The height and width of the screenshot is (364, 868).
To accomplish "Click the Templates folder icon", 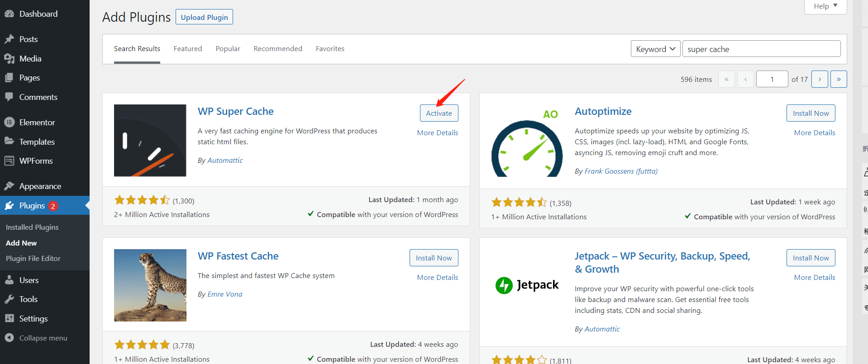I will tap(10, 141).
